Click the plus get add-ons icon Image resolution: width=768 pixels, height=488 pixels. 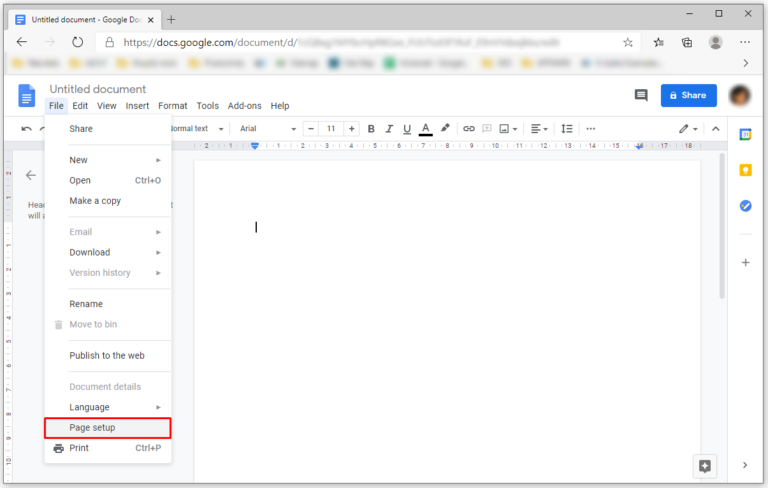745,263
